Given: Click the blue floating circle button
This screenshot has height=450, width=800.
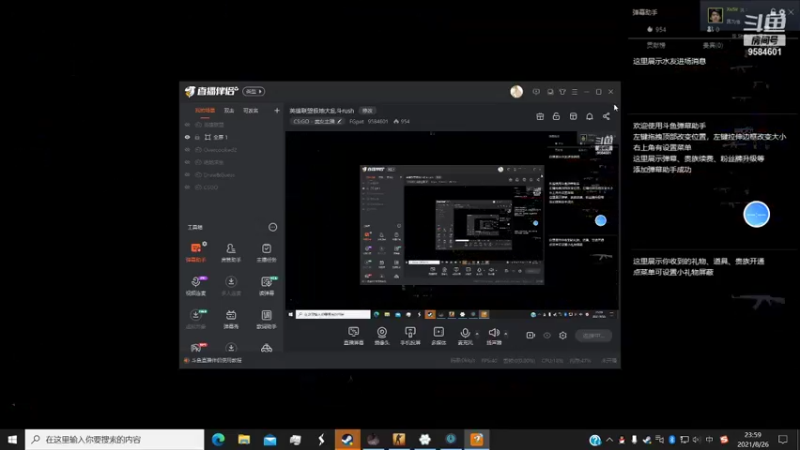Looking at the screenshot, I should [x=756, y=214].
